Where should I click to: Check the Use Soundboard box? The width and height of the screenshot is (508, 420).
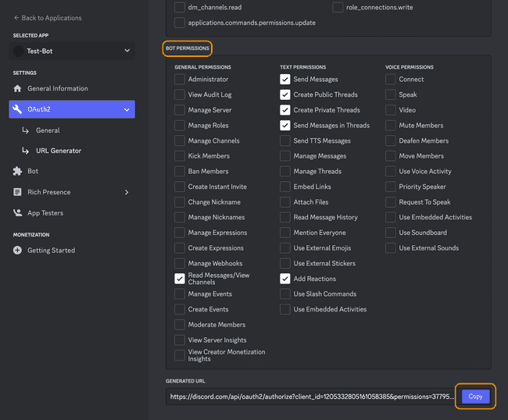click(x=391, y=233)
